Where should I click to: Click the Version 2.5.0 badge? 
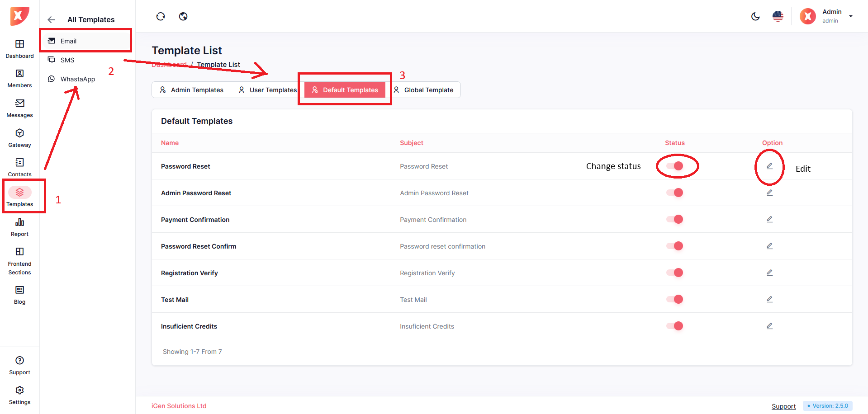[x=827, y=406]
